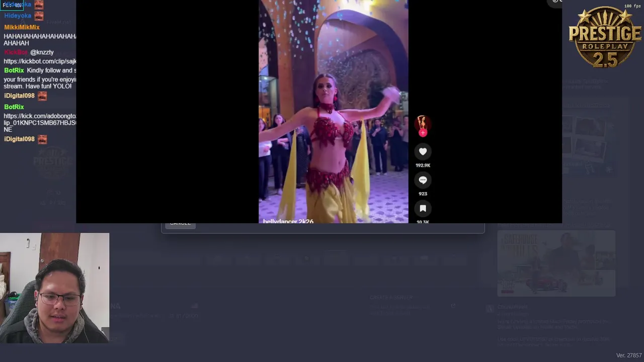Select BotRix name beside 'Kindly follow' message
The image size is (644, 362).
click(x=14, y=70)
